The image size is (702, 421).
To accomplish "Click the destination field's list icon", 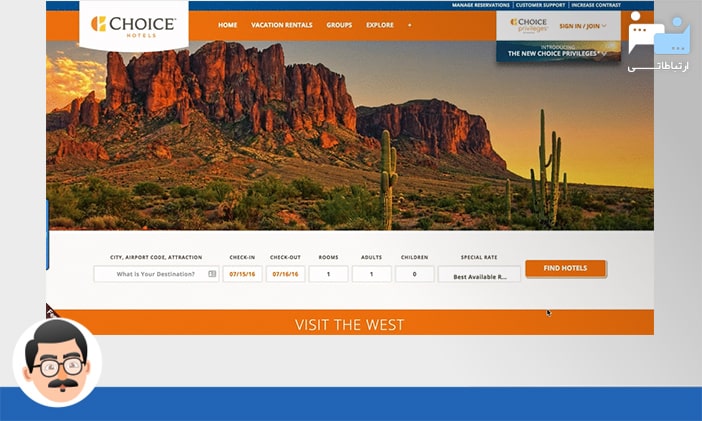I will pos(212,274).
